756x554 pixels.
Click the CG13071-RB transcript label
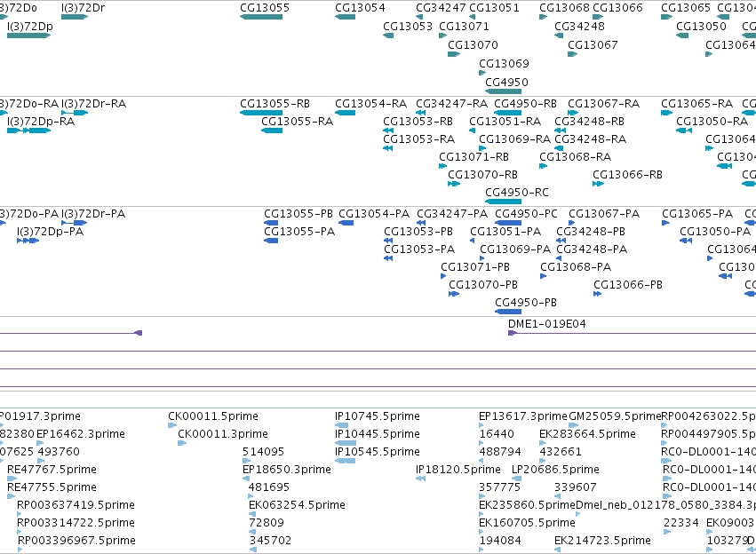474,157
